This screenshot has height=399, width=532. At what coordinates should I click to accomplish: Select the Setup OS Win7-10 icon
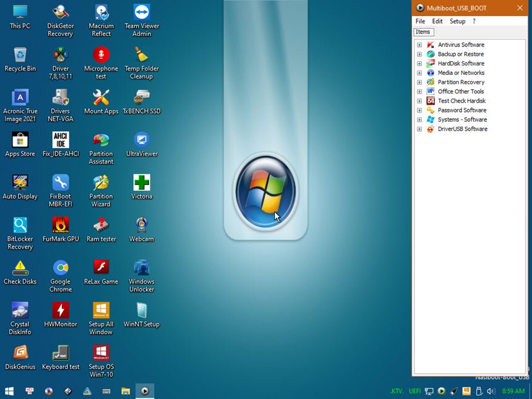(101, 361)
